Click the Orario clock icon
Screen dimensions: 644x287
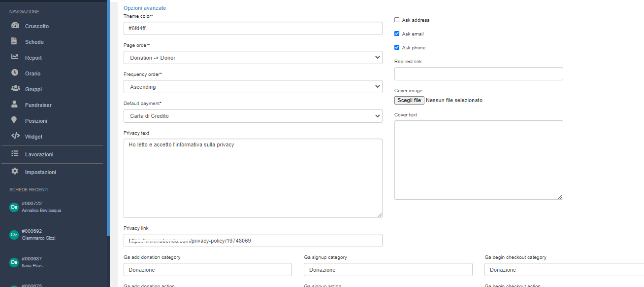point(15,73)
